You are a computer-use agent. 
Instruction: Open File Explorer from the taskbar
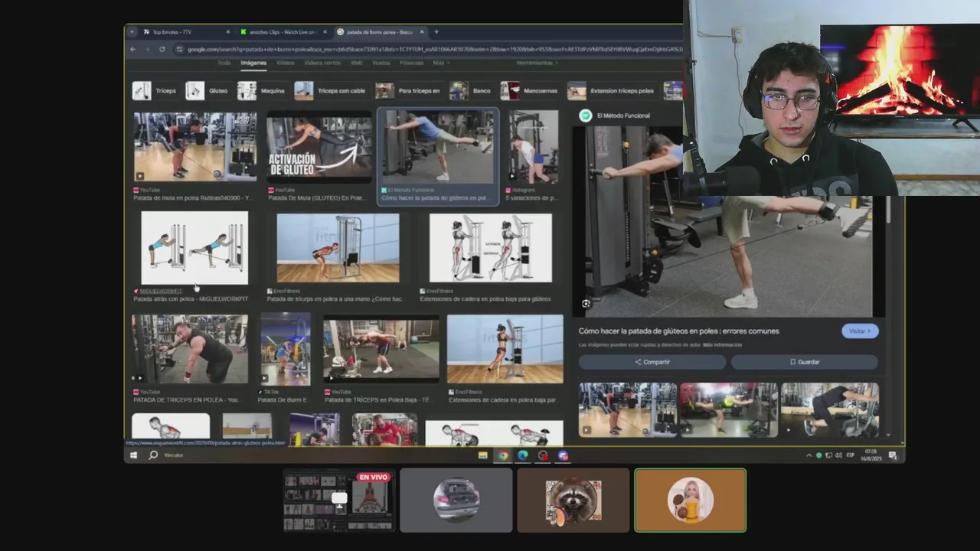482,455
